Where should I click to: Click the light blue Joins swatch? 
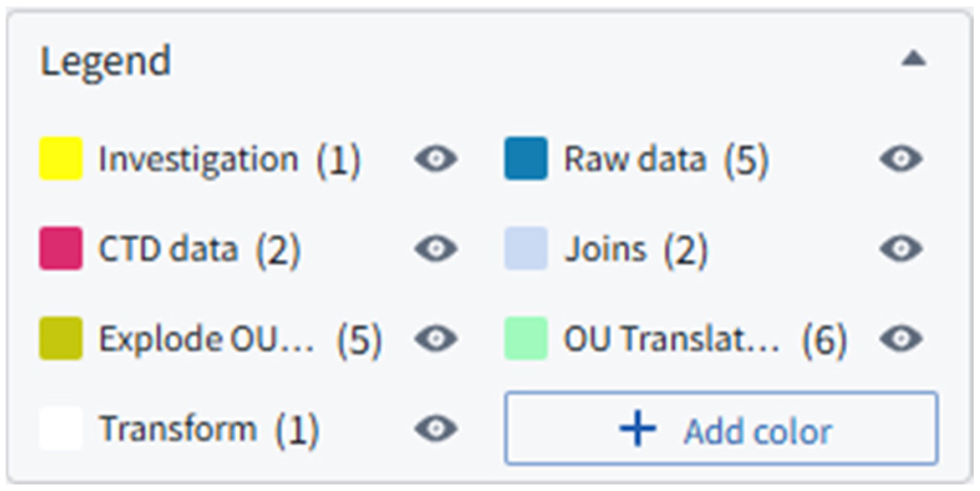click(526, 249)
